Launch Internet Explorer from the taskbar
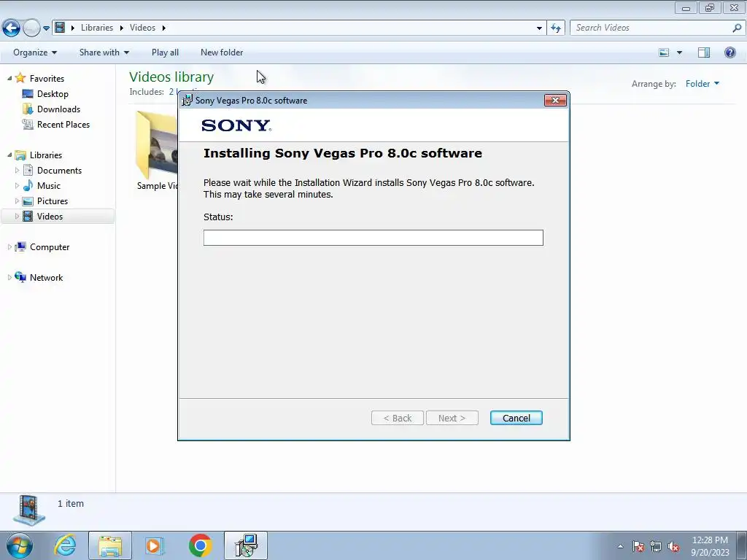747x560 pixels. coord(65,545)
